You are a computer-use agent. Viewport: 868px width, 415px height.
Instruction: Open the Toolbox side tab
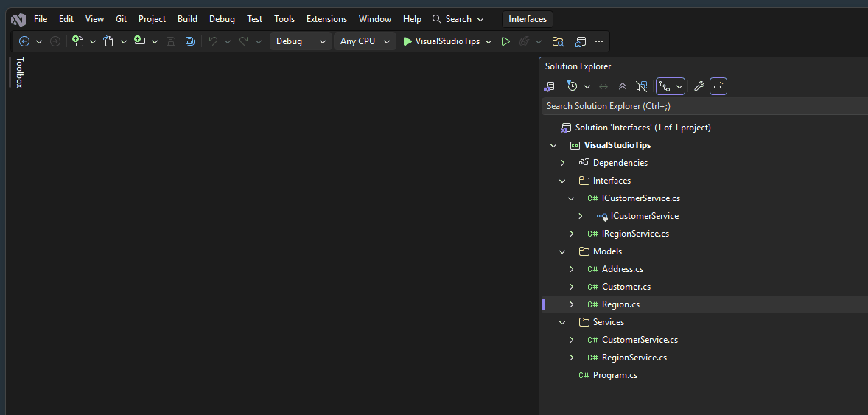coord(19,72)
